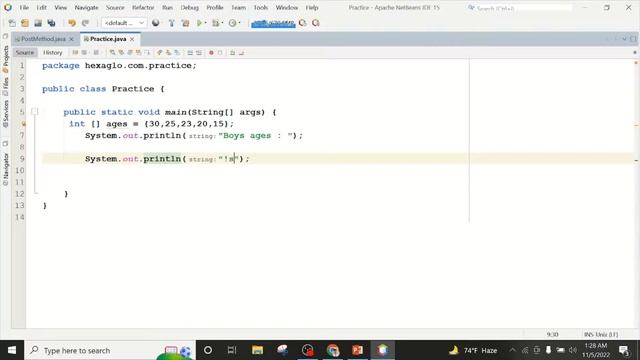Click the hint lightbulb on line 6
This screenshot has height=360, width=640.
pos(23,124)
